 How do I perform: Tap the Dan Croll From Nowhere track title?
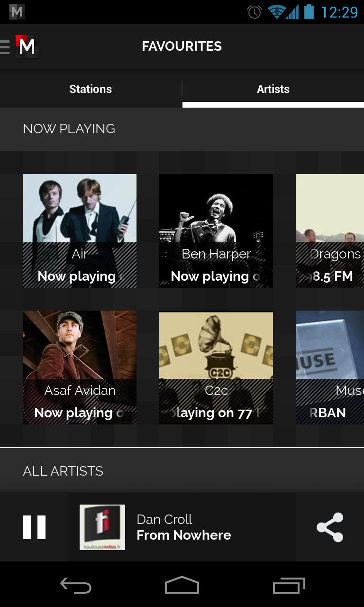click(184, 527)
